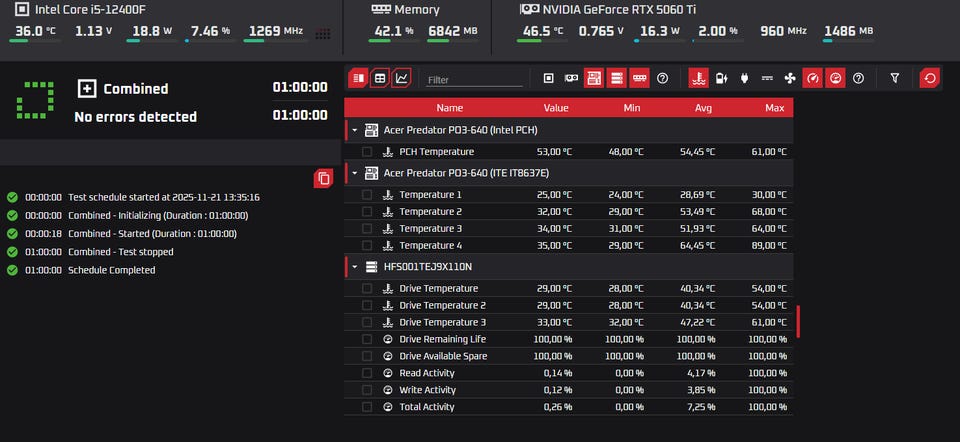Sort the table by the Avg column
The width and height of the screenshot is (960, 442).
point(703,108)
